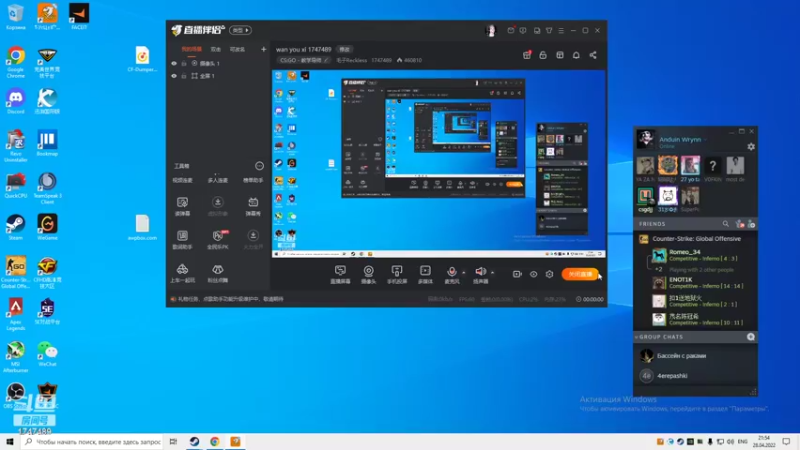Switch to the third scene tab
This screenshot has width=800, height=450.
[237, 49]
